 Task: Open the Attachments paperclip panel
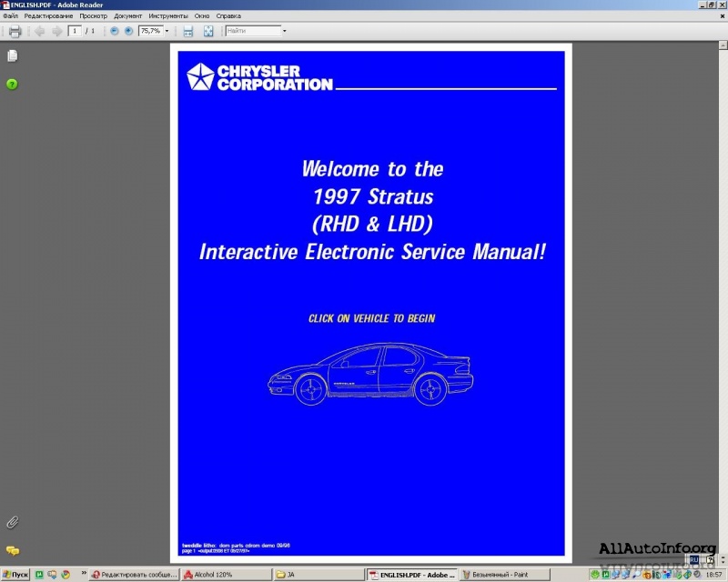[12, 522]
